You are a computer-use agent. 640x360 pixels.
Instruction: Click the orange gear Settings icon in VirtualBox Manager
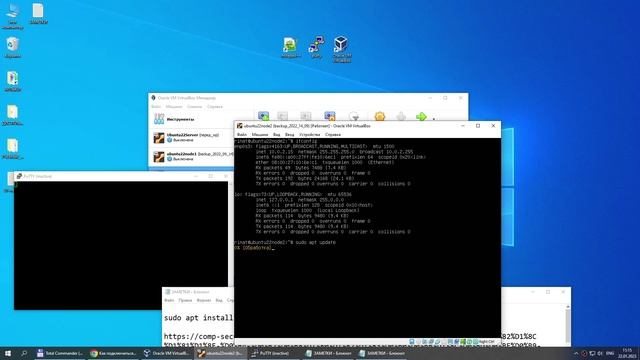pyautogui.click(x=380, y=116)
